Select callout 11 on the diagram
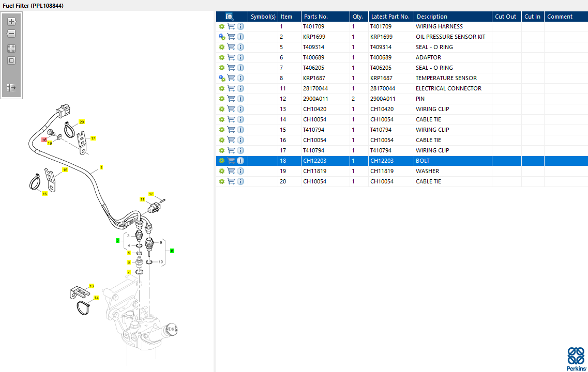Screen dimensions: 588x372 click(142, 199)
